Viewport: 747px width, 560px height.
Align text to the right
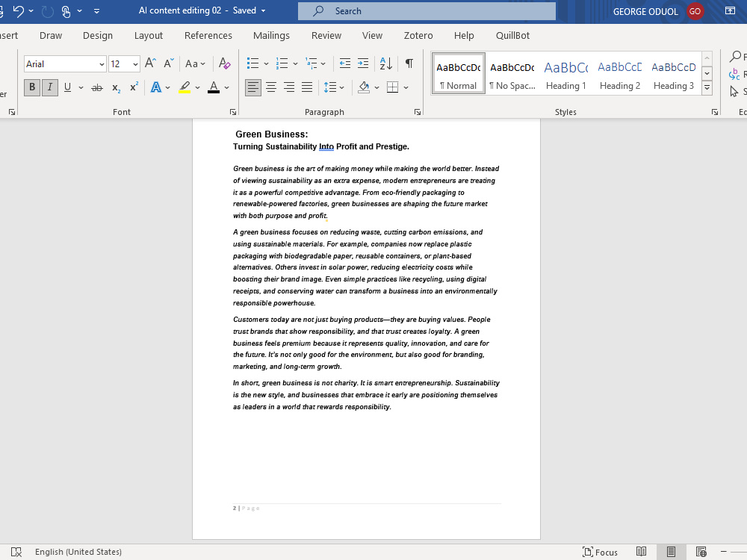click(x=288, y=87)
